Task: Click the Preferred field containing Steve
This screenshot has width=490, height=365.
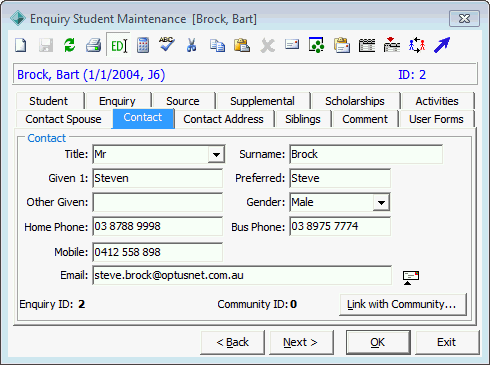Action: [x=340, y=178]
